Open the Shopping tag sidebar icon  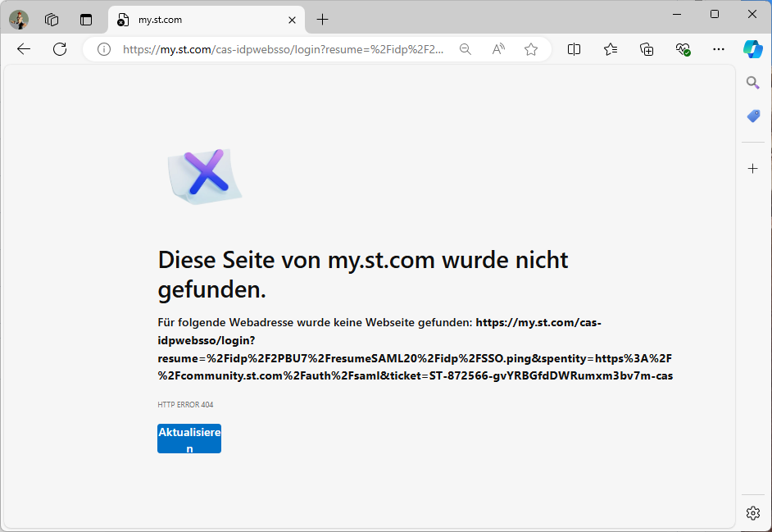click(753, 116)
